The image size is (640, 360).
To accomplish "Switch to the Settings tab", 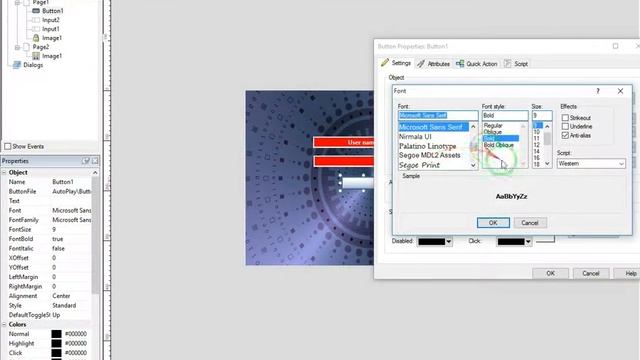I will pyautogui.click(x=396, y=63).
